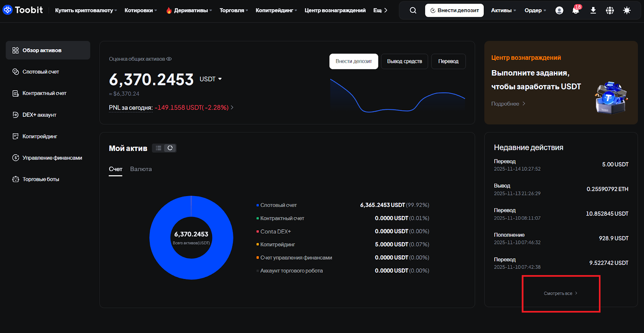Click the Вывод средств button
This screenshot has height=333, width=644.
[405, 61]
